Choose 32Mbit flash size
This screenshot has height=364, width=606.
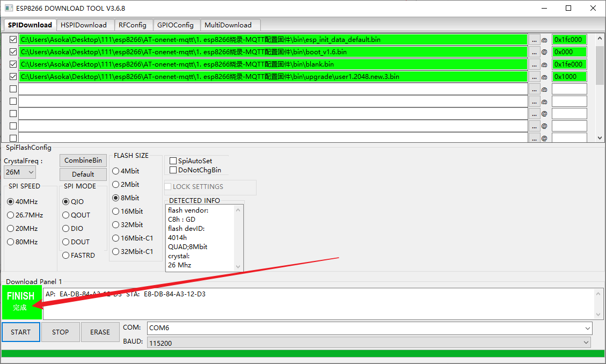click(128, 225)
